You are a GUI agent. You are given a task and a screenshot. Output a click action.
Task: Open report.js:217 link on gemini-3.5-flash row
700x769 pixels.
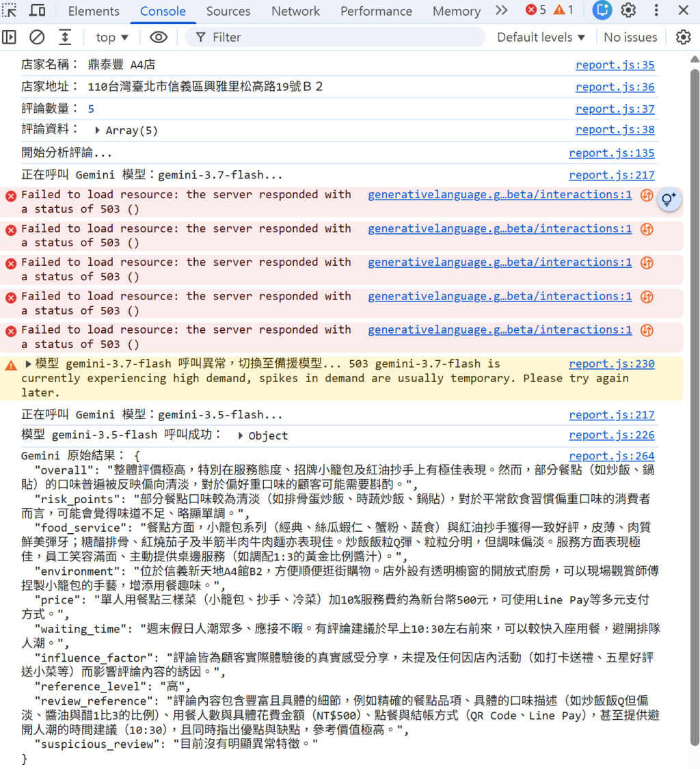coord(611,415)
